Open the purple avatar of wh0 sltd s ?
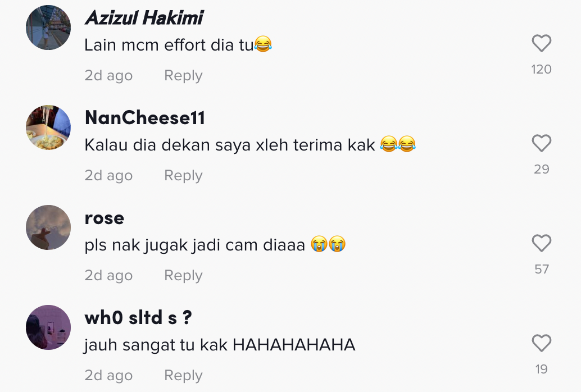The image size is (581, 392). pos(48,327)
